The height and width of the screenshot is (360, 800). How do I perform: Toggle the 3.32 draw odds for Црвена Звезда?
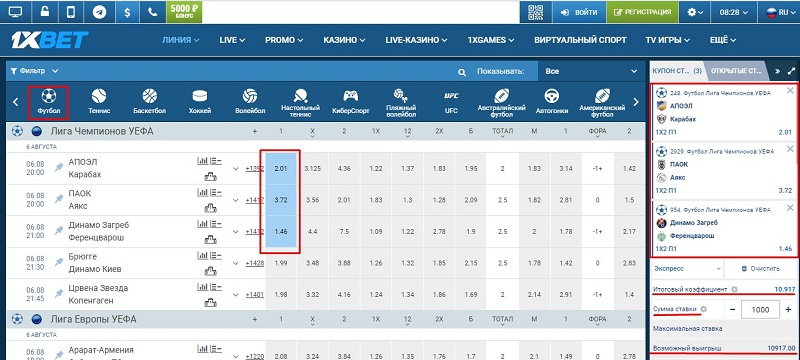(312, 295)
